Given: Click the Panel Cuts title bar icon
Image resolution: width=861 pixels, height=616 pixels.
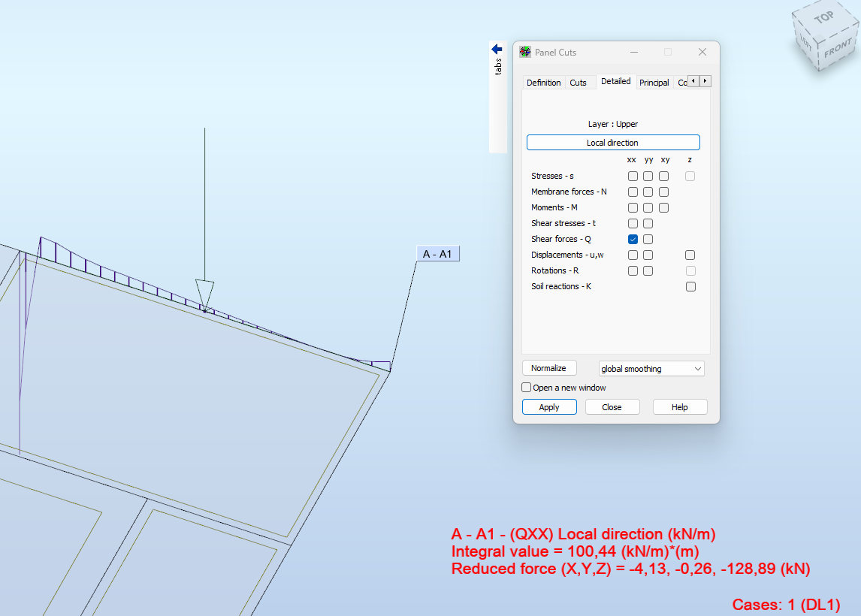Looking at the screenshot, I should coord(524,52).
